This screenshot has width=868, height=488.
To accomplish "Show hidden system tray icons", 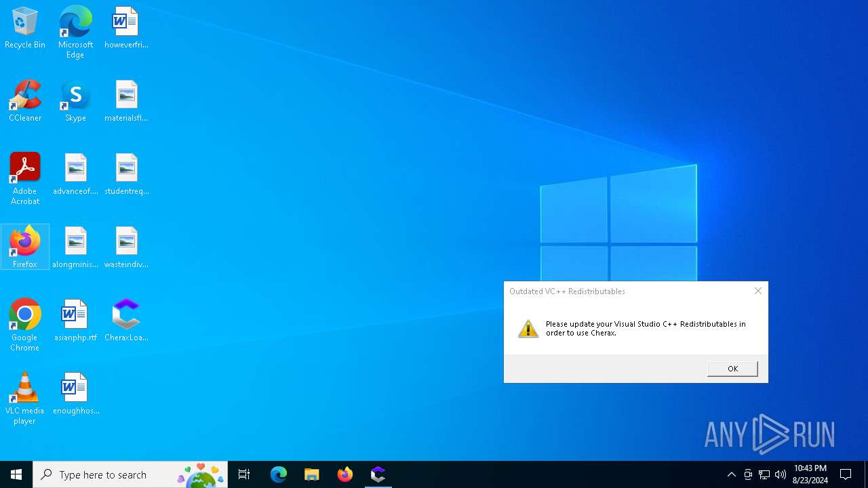I will [x=731, y=474].
